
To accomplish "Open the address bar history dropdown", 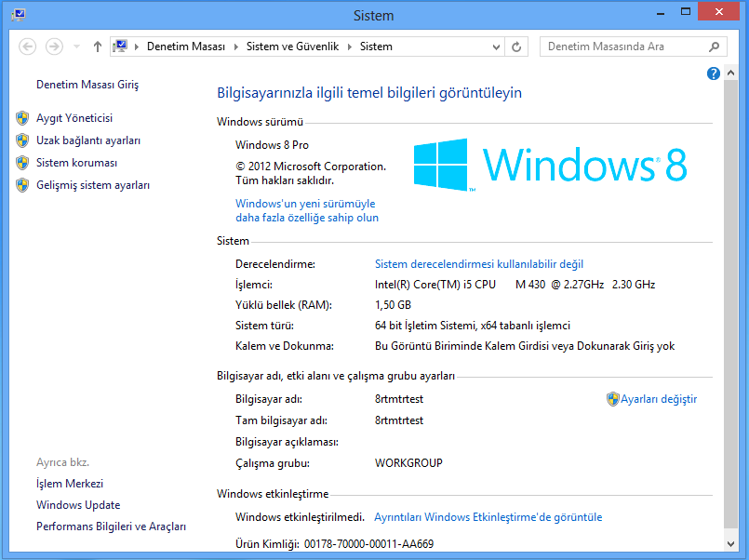I will click(x=493, y=47).
